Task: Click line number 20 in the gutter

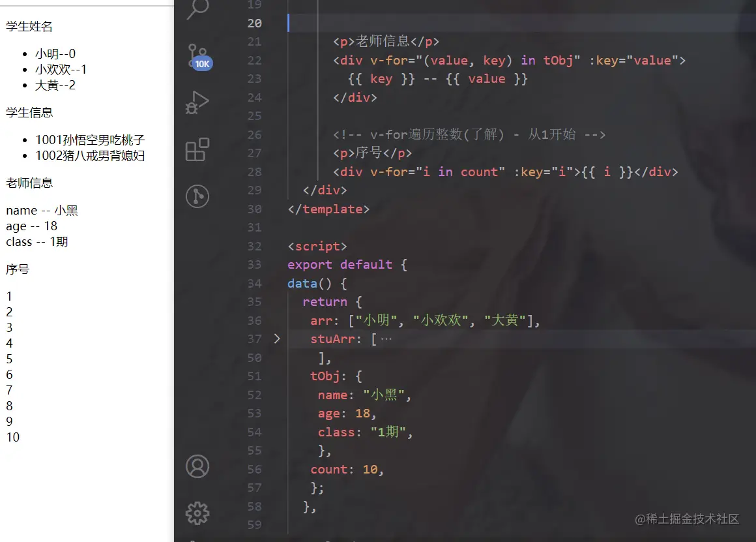Action: coord(255,23)
